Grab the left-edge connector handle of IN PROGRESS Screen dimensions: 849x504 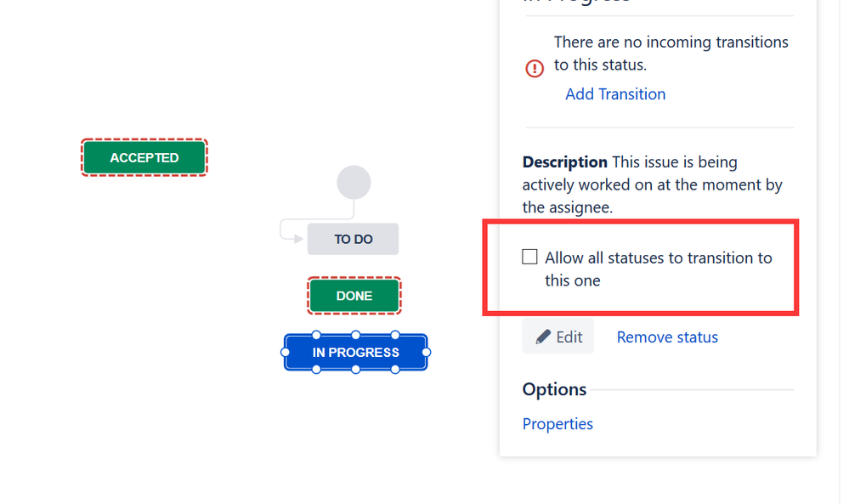286,353
